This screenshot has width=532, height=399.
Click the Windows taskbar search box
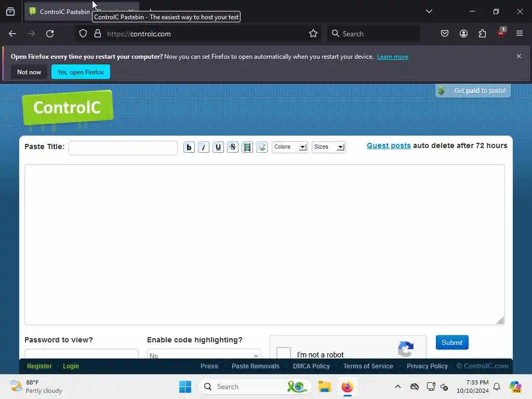click(x=255, y=387)
